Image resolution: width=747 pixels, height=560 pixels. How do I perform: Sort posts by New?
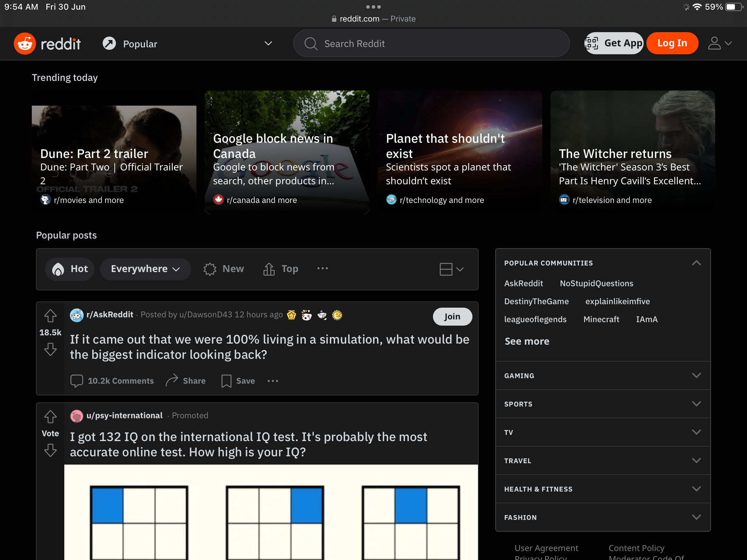coord(224,269)
